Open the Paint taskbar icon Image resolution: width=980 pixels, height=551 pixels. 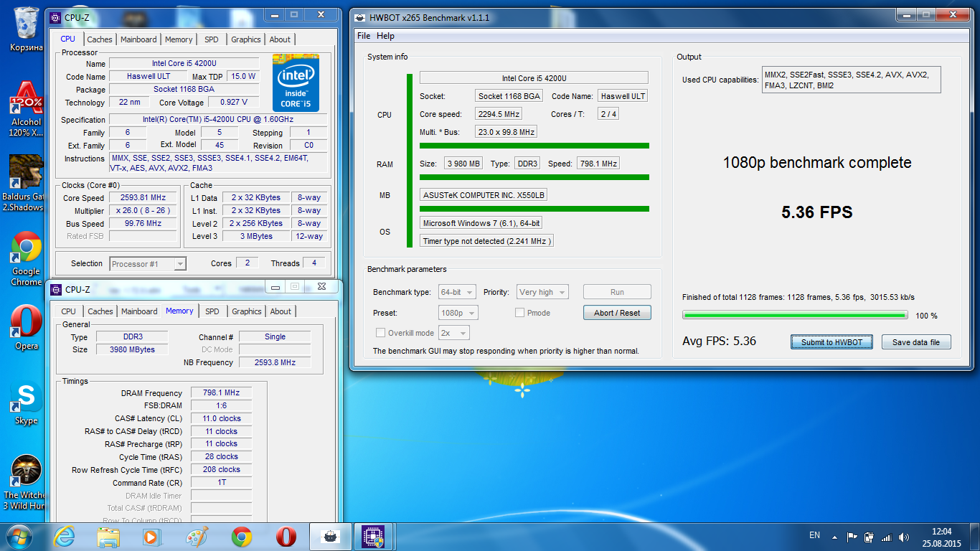click(197, 536)
